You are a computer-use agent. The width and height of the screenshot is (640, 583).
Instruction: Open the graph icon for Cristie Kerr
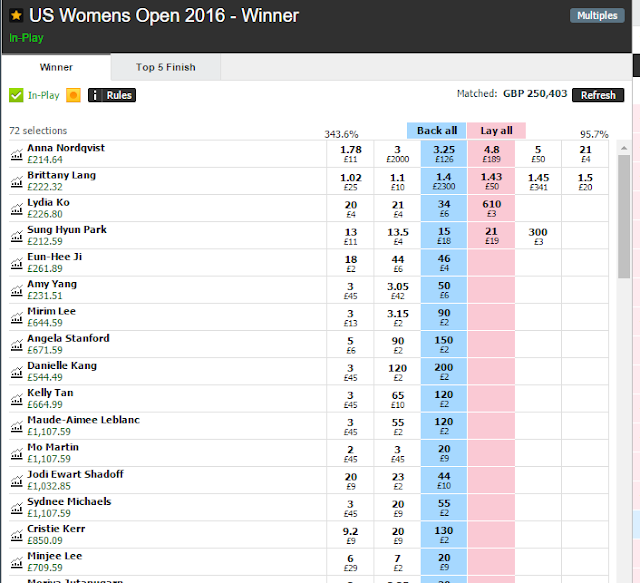point(17,535)
